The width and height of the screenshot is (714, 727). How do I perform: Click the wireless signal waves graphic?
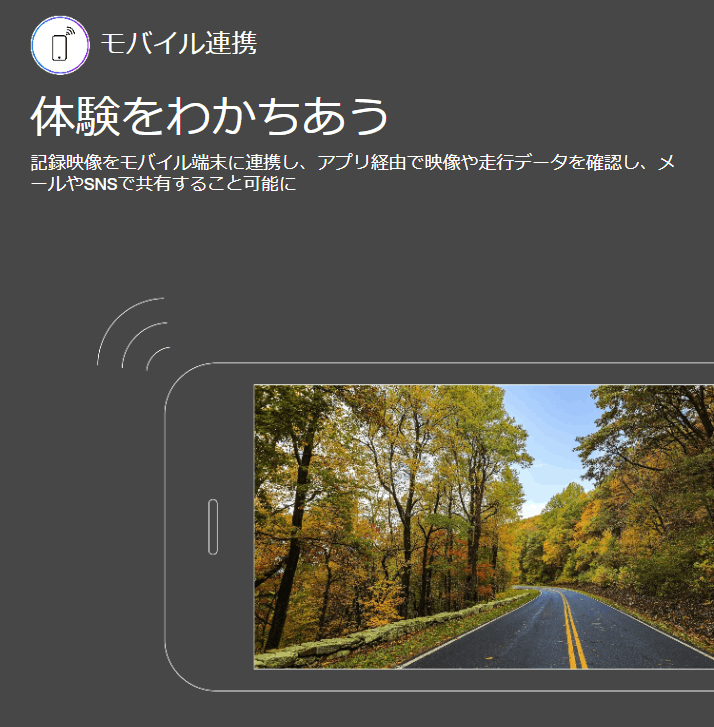pyautogui.click(x=133, y=334)
